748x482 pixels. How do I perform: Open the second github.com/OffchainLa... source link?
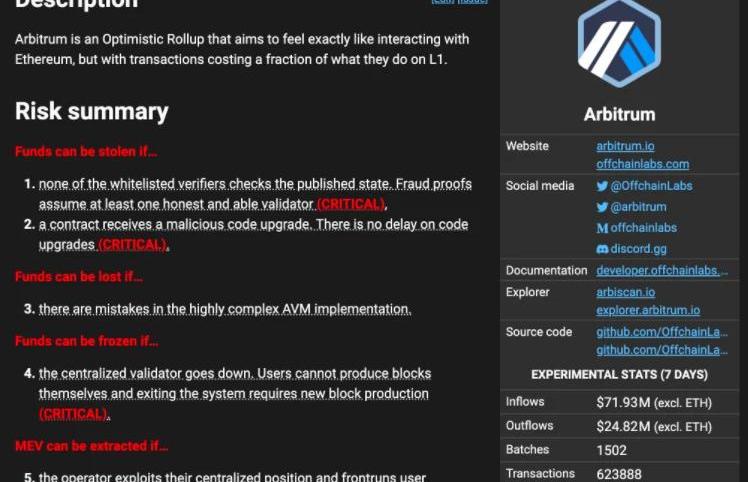[x=662, y=350]
